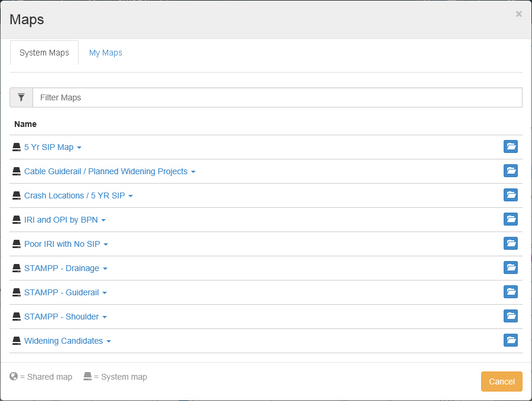Screen dimensions: 532x401
Task: Expand the Widening Candidates dropdown
Action: pyautogui.click(x=109, y=341)
